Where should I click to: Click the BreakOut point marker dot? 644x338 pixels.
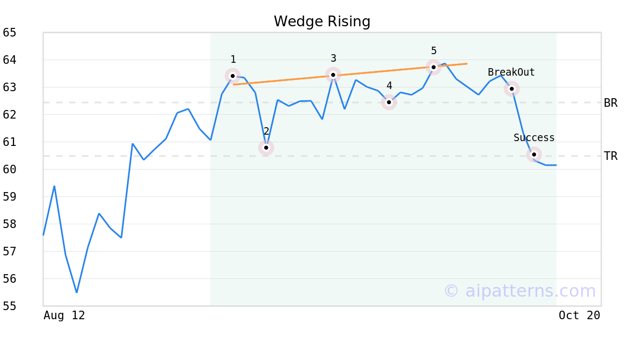pos(512,89)
